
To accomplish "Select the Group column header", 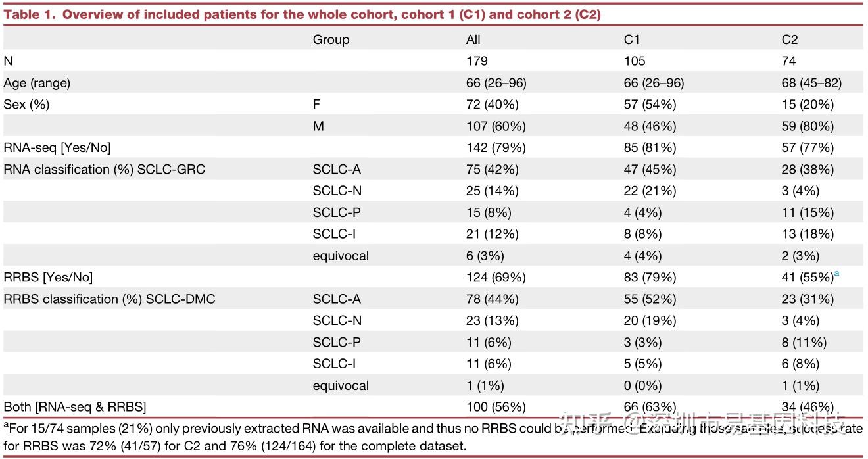I will click(x=331, y=39).
